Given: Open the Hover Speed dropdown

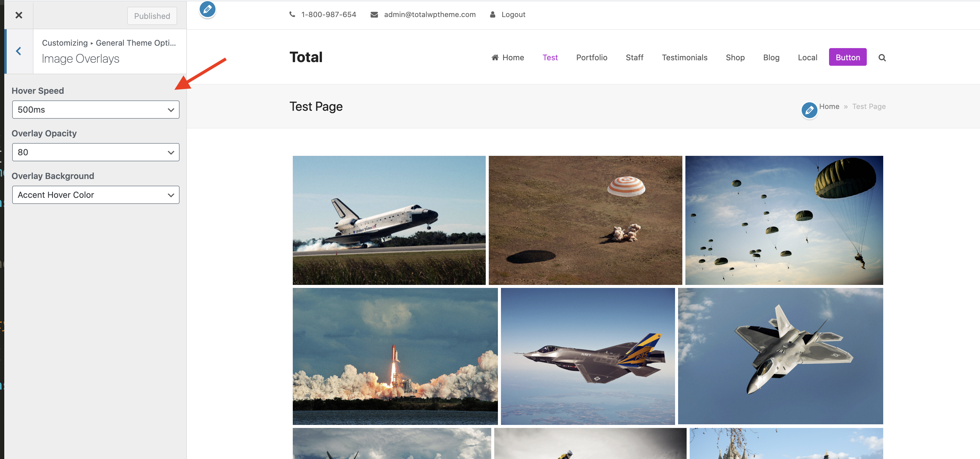Looking at the screenshot, I should coord(96,110).
